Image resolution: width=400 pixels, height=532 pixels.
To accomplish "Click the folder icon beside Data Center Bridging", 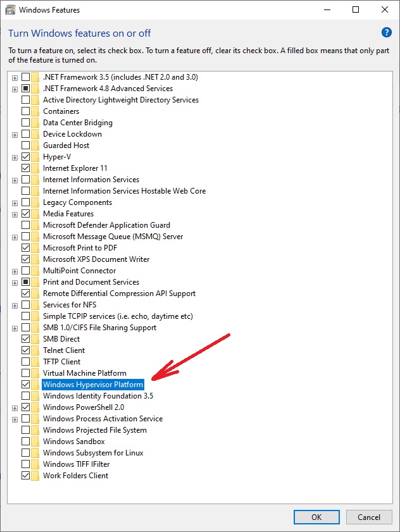I will pyautogui.click(x=35, y=123).
